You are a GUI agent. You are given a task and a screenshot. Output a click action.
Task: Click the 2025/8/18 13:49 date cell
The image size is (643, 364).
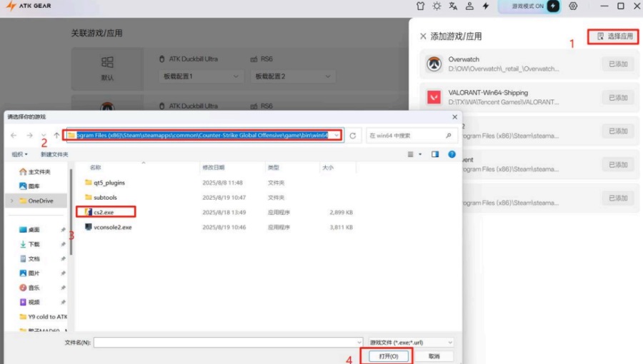tap(224, 213)
